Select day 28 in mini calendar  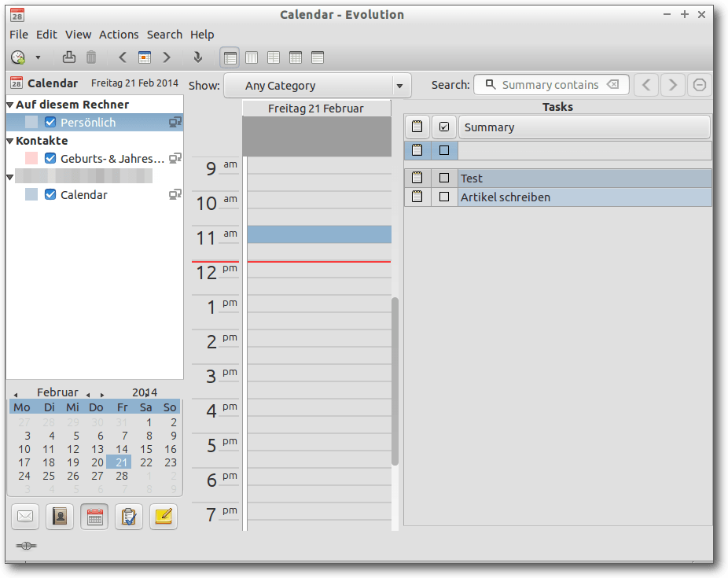point(122,476)
